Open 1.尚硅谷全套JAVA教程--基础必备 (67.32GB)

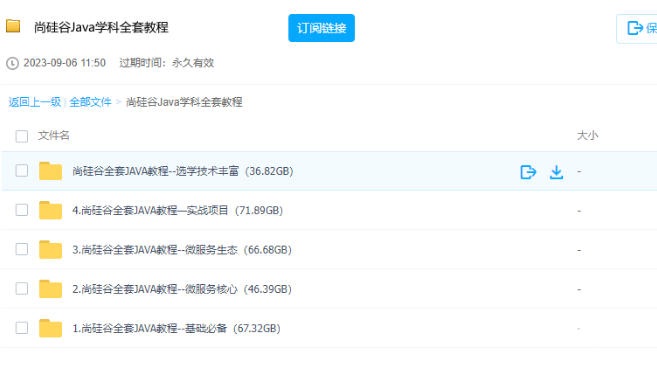[x=176, y=328]
